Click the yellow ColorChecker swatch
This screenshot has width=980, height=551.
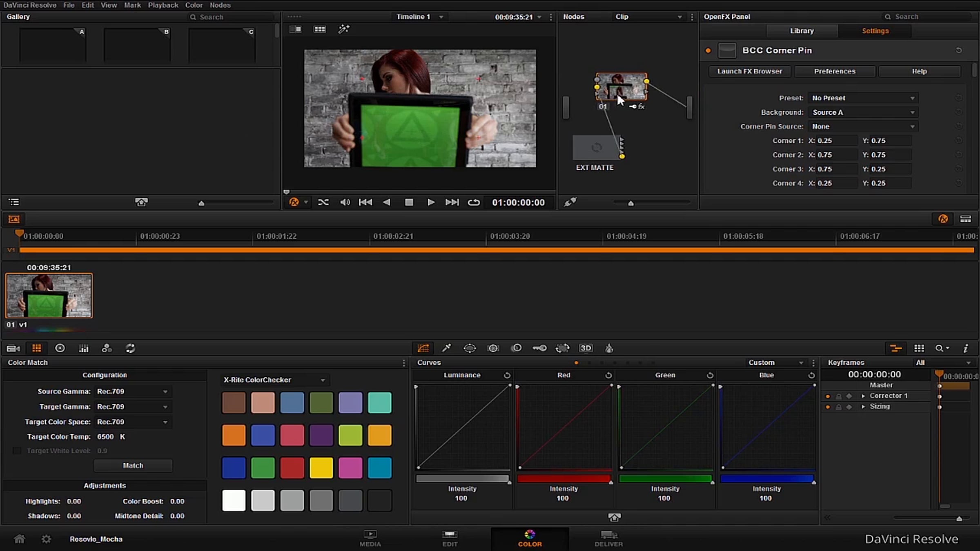(321, 468)
